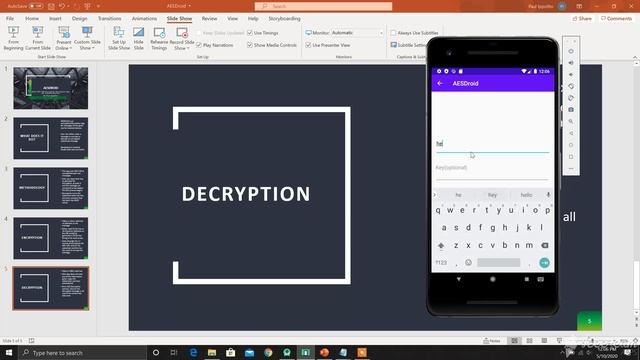640x360 pixels.
Task: Tap the emoji key on the phone keyboard
Action: pyautogui.click(x=469, y=262)
